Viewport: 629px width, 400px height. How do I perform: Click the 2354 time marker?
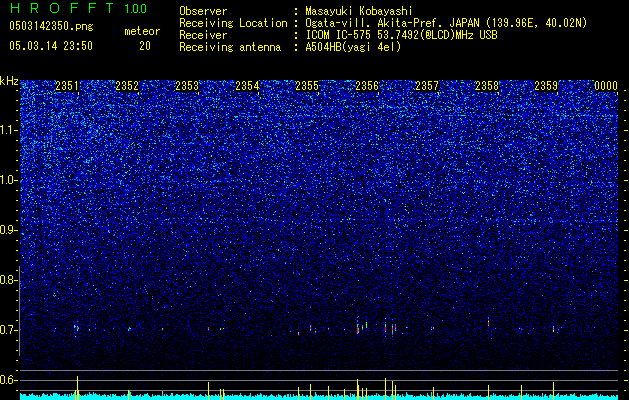click(247, 86)
